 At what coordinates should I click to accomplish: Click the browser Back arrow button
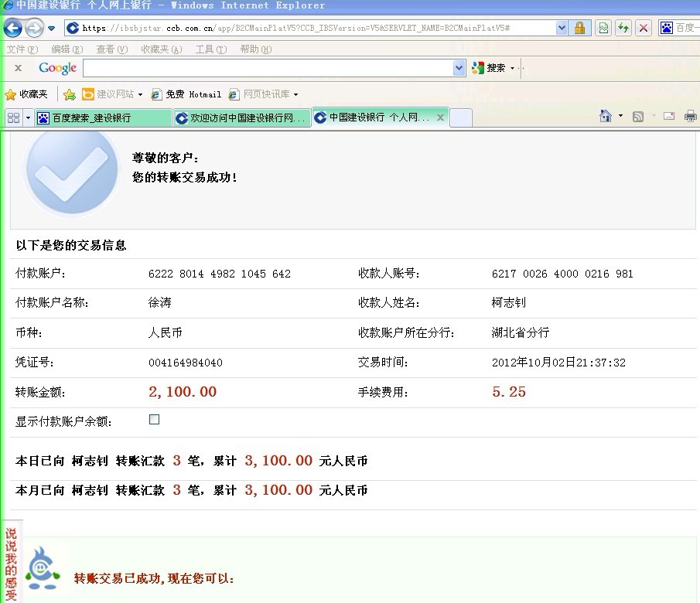[x=12, y=29]
